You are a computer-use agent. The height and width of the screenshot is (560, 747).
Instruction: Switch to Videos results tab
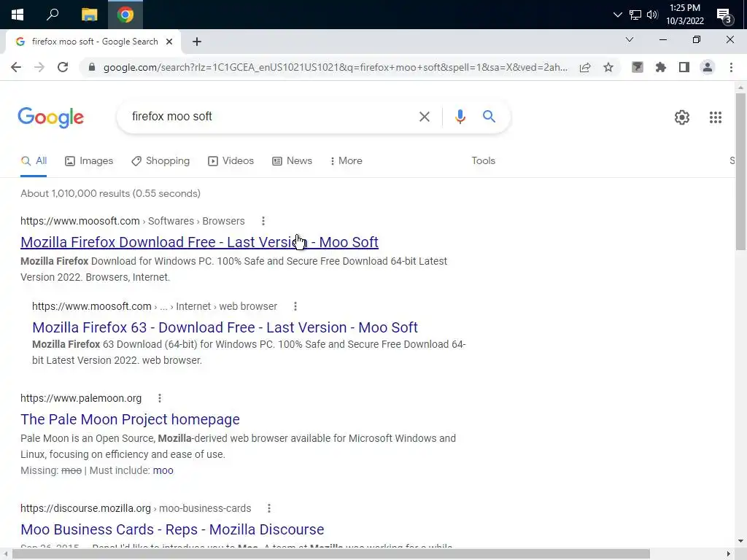(x=231, y=161)
